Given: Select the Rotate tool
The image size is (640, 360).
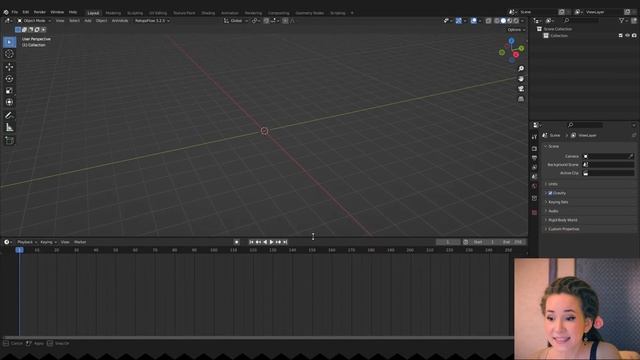Looking at the screenshot, I should [9, 79].
